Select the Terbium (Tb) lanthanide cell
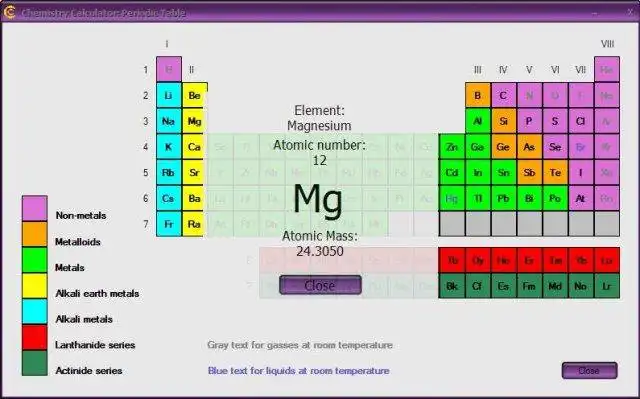The image size is (640, 399). tap(452, 260)
